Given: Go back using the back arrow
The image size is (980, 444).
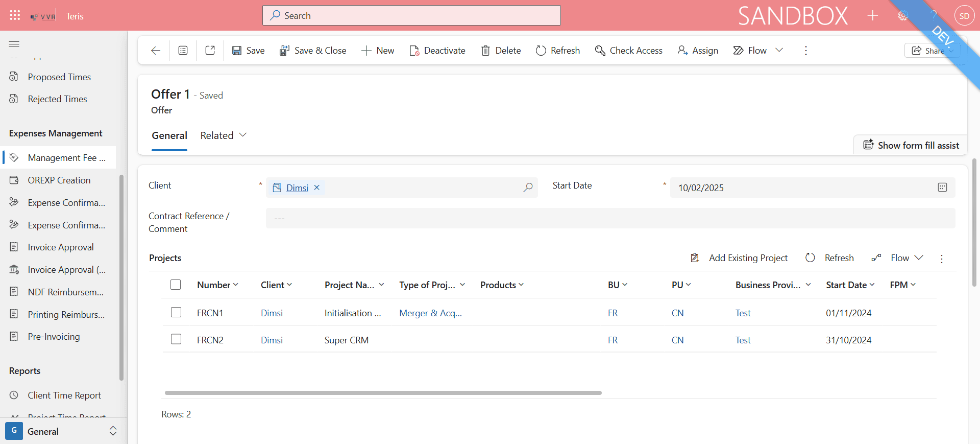Looking at the screenshot, I should (156, 51).
